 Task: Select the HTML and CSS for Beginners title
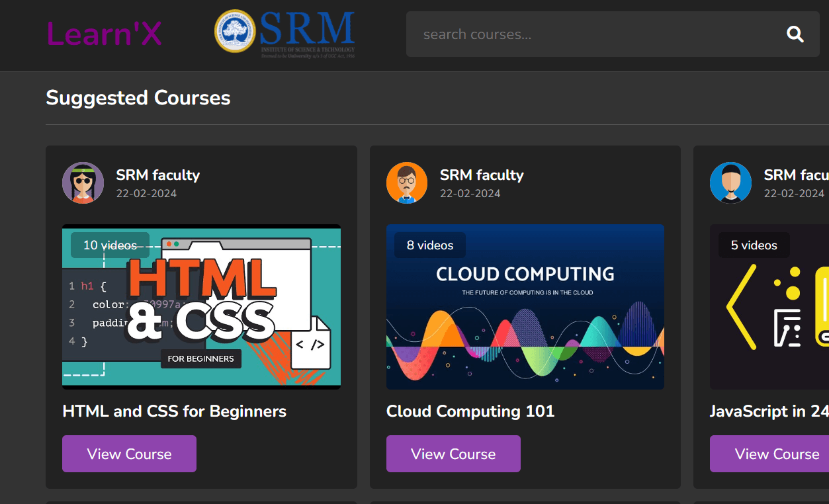(174, 411)
